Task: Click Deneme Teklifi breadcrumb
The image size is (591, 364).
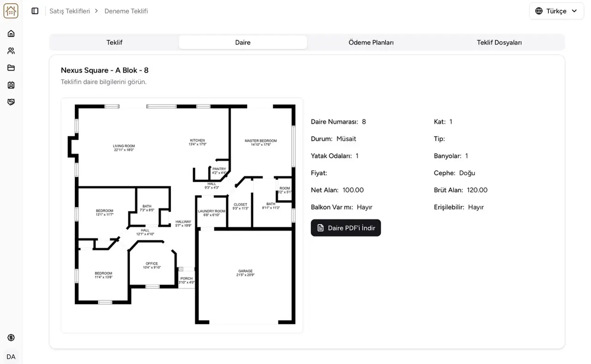Action: click(126, 11)
